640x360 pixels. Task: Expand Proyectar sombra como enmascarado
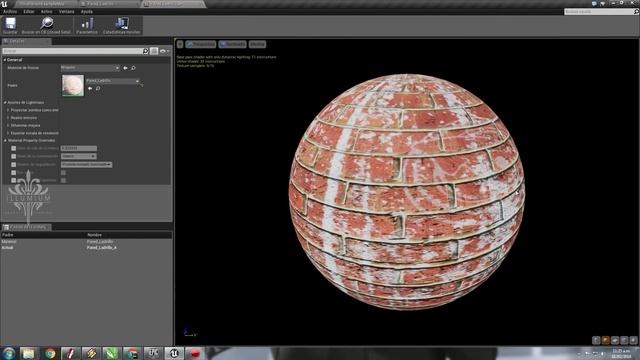click(x=8, y=110)
